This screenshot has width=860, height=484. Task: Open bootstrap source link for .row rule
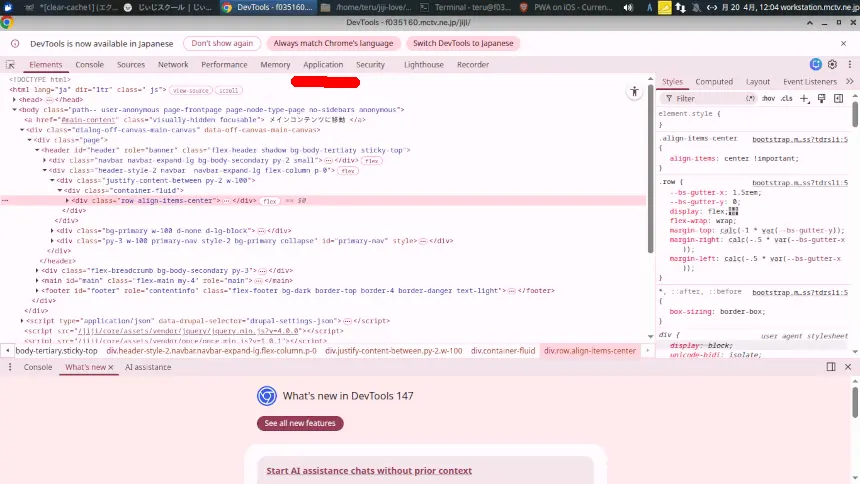[800, 182]
